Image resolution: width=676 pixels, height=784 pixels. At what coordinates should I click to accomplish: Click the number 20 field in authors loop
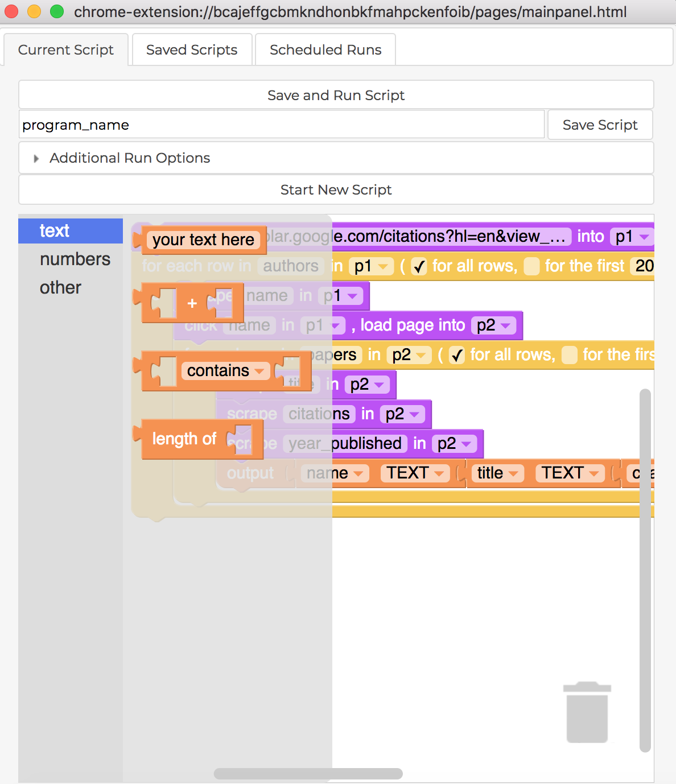point(643,266)
